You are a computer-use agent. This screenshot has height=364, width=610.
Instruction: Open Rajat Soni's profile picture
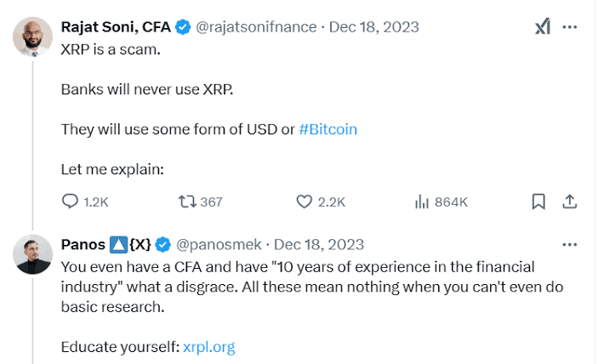pyautogui.click(x=33, y=36)
